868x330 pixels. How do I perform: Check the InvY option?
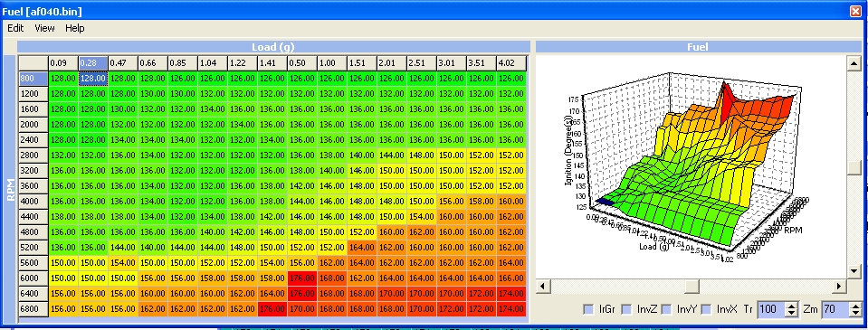tap(666, 309)
